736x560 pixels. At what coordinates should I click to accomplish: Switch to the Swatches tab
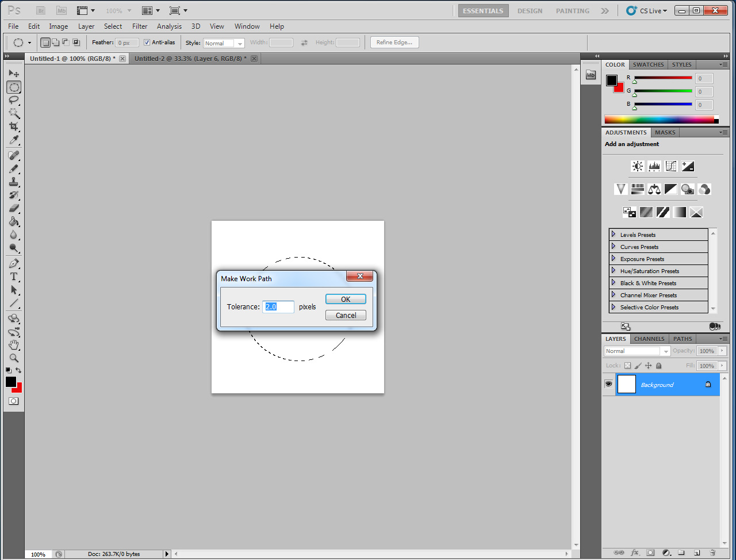pyautogui.click(x=648, y=65)
